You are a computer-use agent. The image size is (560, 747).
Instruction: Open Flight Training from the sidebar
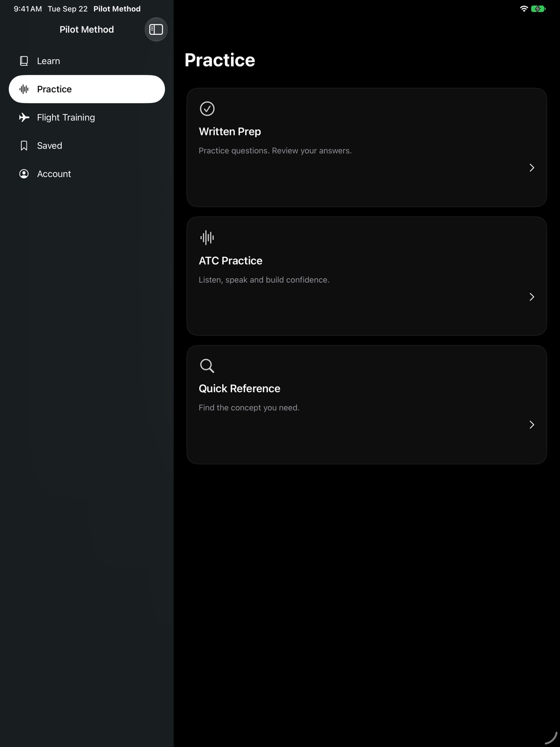point(87,117)
